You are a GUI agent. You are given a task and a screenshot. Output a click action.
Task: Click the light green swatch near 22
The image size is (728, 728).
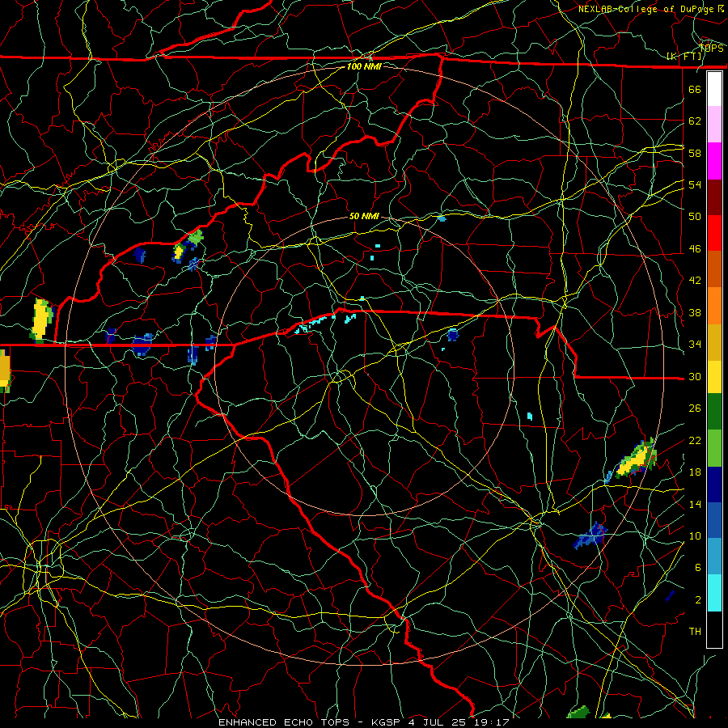pos(714,448)
